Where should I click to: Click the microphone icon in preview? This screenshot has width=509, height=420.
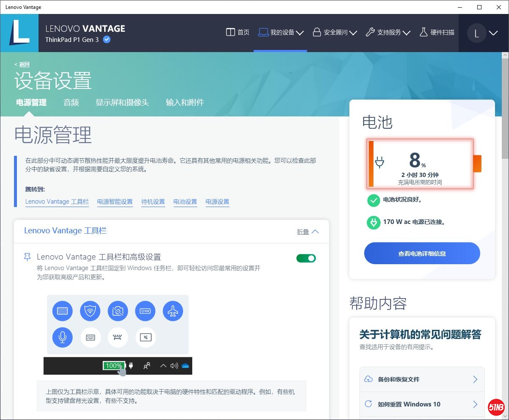pyautogui.click(x=62, y=337)
